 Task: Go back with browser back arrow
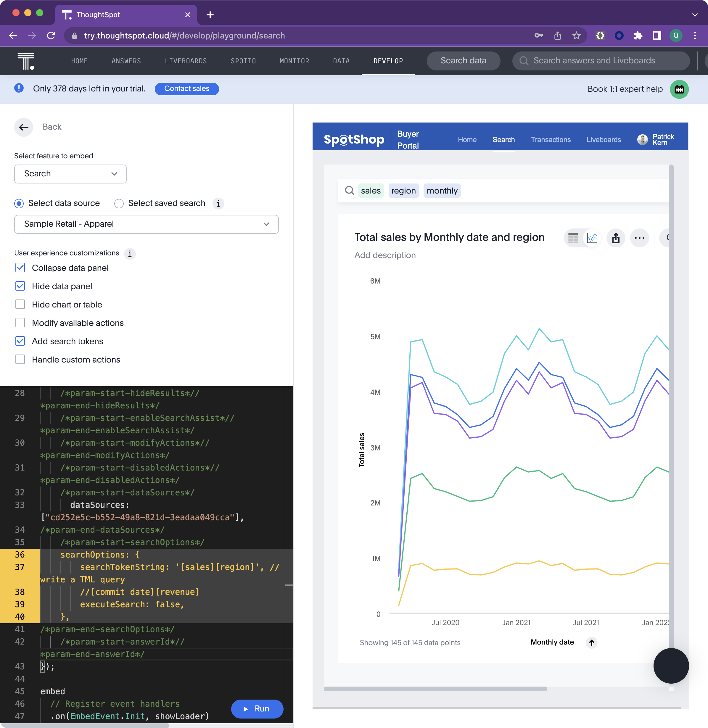[13, 35]
